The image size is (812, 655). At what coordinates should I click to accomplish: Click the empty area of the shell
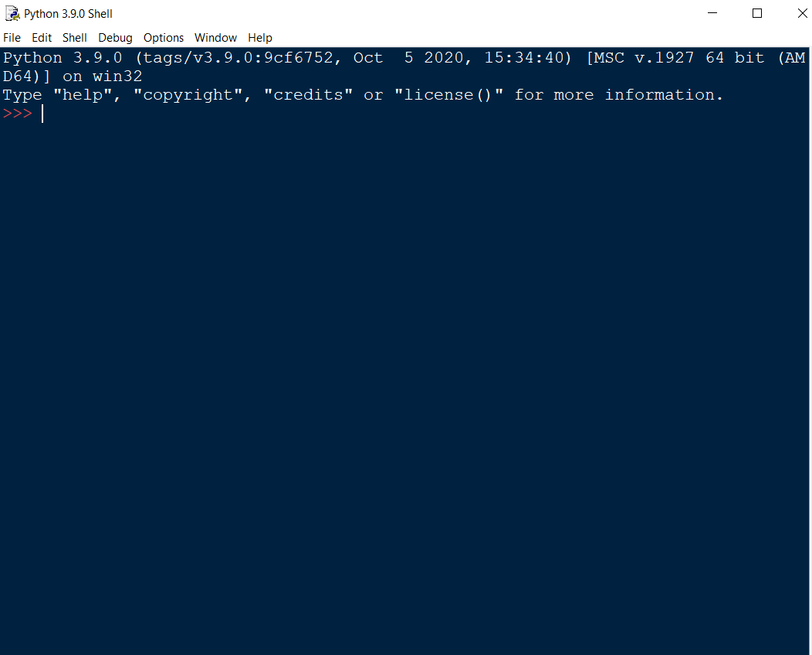405,386
